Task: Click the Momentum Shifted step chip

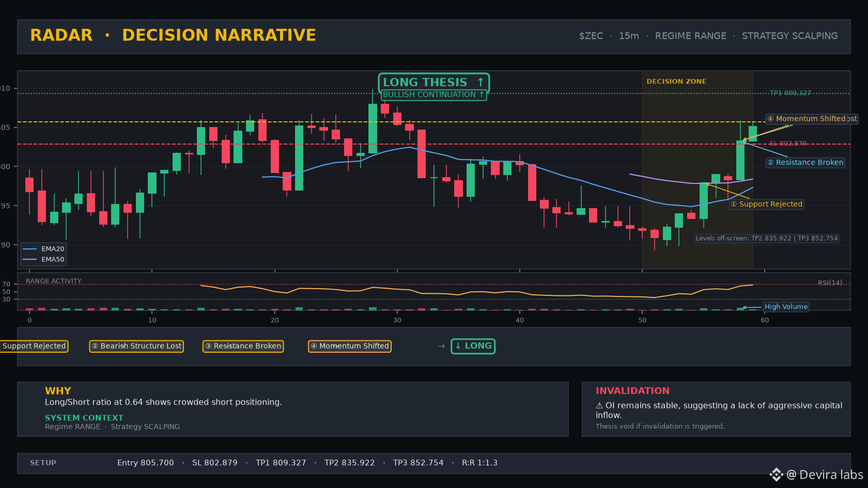Action: click(350, 346)
